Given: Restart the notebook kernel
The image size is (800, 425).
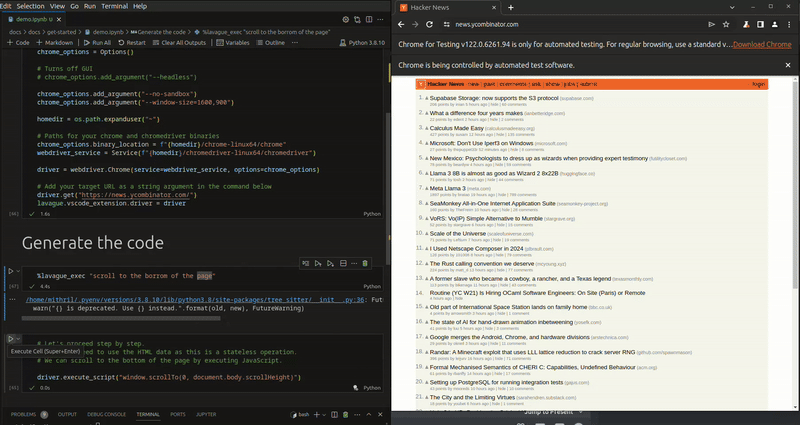Looking at the screenshot, I should (x=132, y=43).
